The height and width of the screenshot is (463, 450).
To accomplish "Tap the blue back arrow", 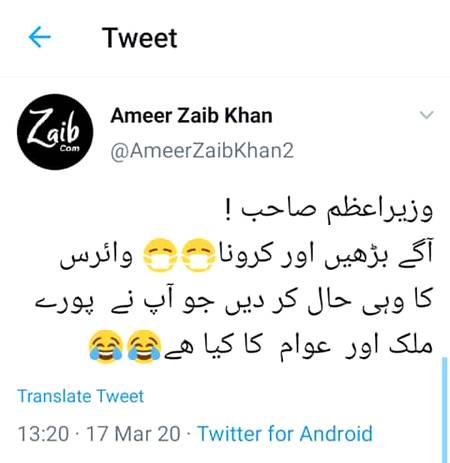I will click(39, 37).
